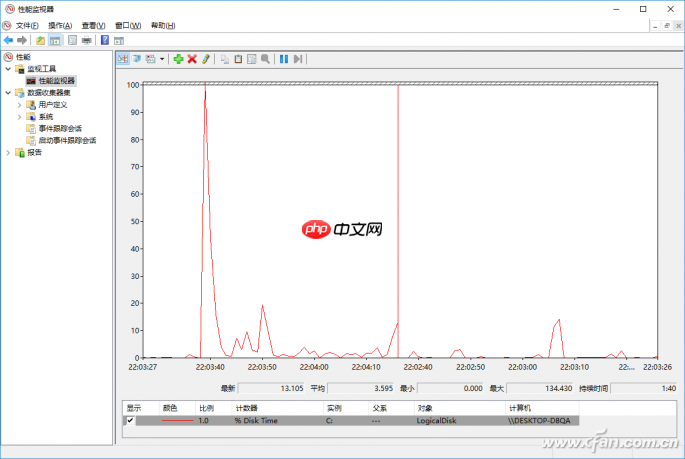This screenshot has height=459, width=685.
Task: Click the 最新 value field 13.105
Action: (x=271, y=388)
